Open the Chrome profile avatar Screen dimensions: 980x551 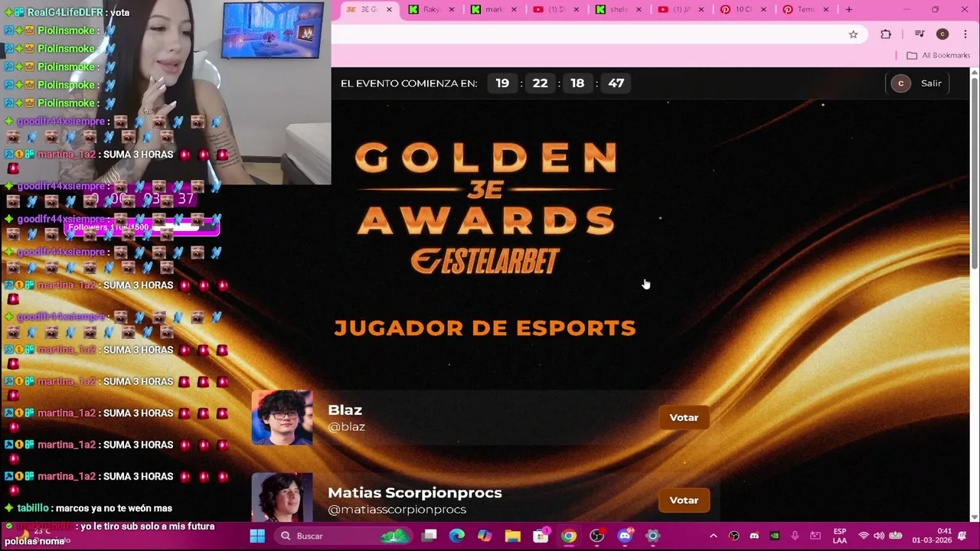coord(942,34)
